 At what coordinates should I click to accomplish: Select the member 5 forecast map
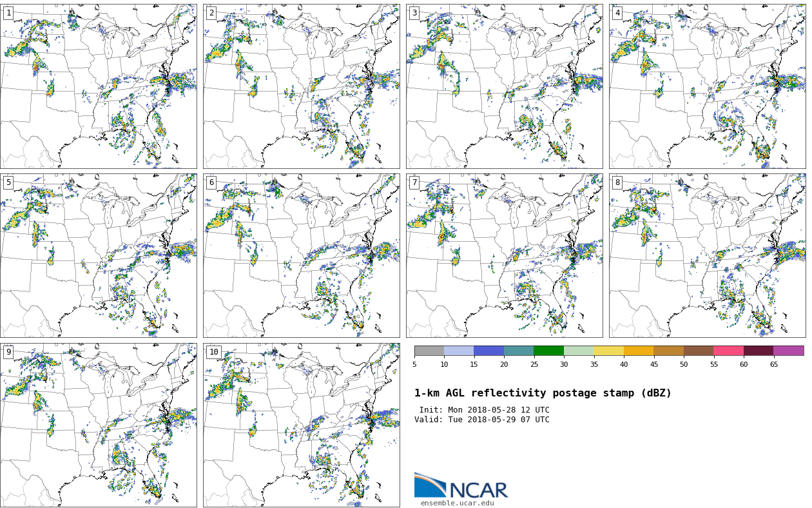coord(99,255)
